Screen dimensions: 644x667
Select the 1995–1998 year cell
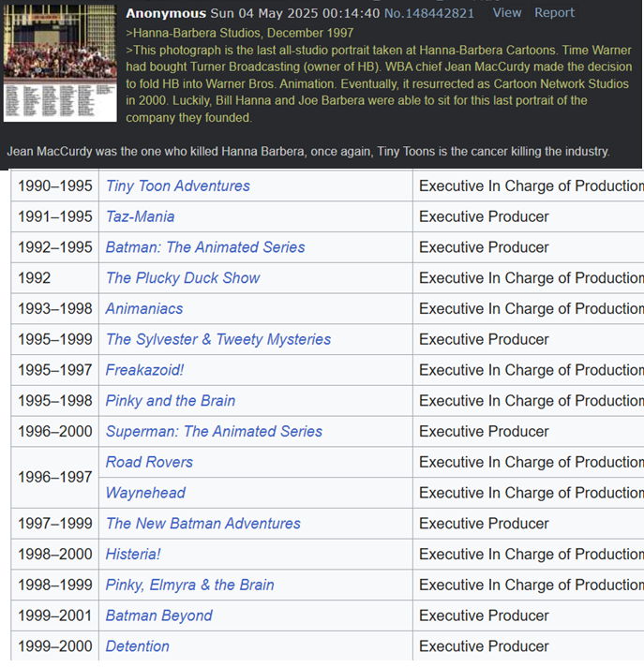[55, 400]
